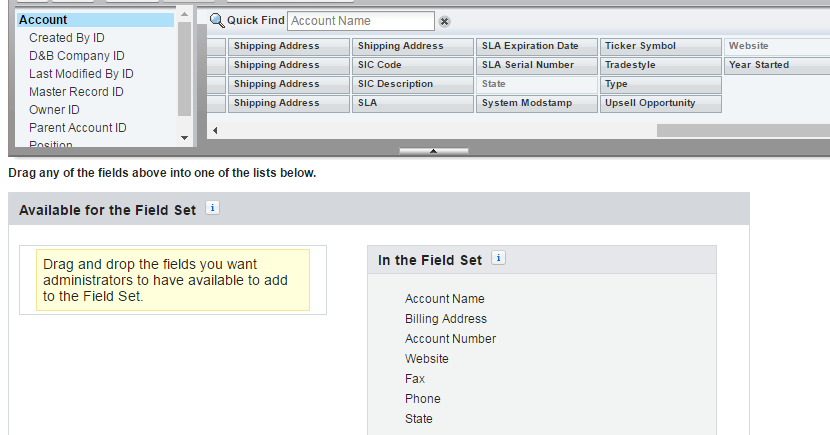
Task: Select Parent Account ID in the list
Action: [x=78, y=128]
